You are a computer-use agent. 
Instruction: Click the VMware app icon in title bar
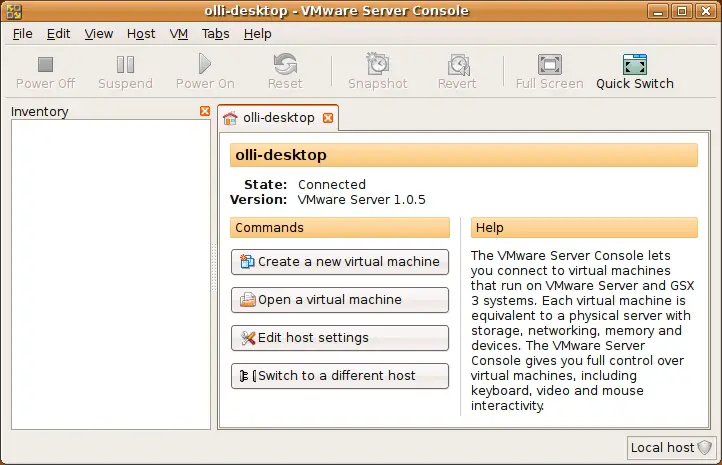point(14,11)
